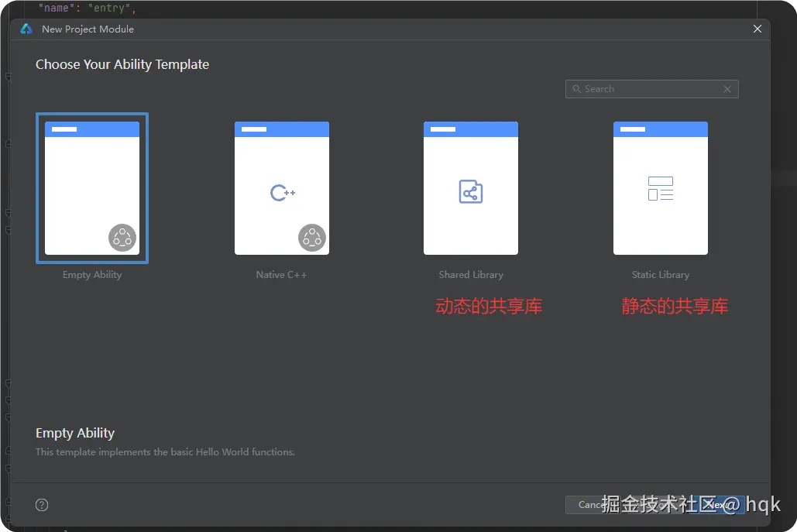Click the gear badge on Empty Ability card
This screenshot has height=532, width=797.
click(122, 238)
